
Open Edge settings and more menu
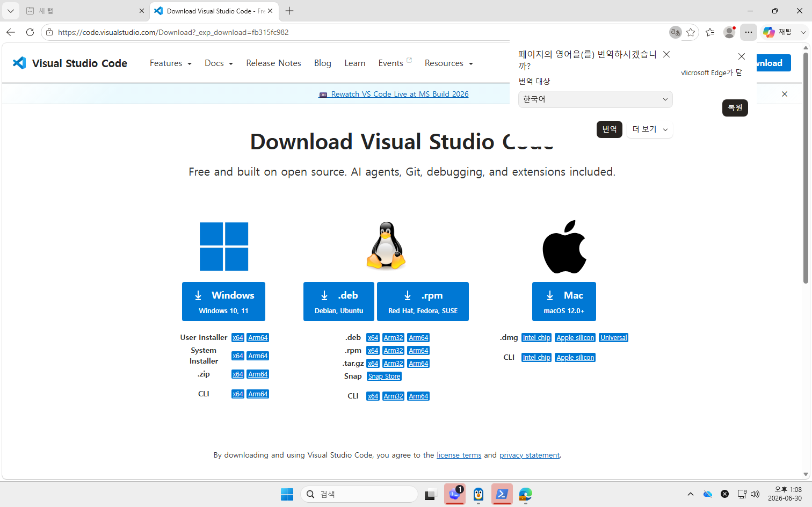click(749, 32)
